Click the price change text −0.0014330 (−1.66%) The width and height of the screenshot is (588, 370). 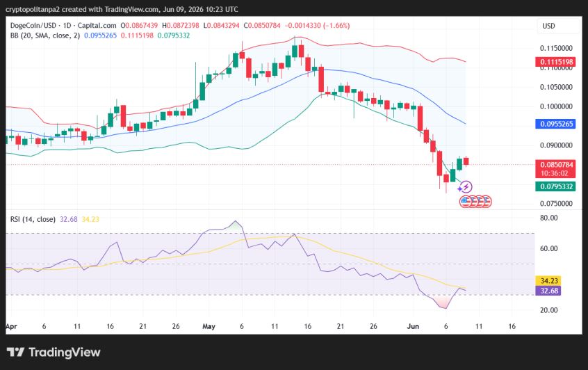(x=317, y=26)
